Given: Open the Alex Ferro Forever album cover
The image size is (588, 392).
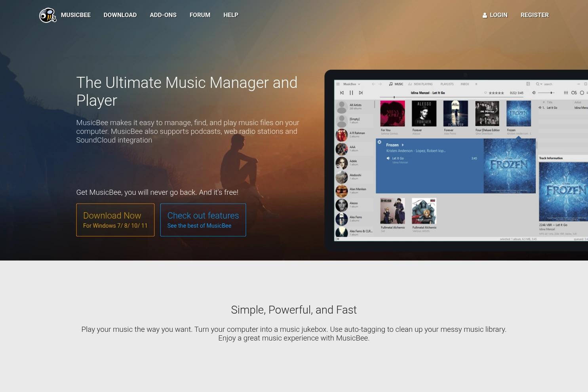Looking at the screenshot, I should pos(456,113).
